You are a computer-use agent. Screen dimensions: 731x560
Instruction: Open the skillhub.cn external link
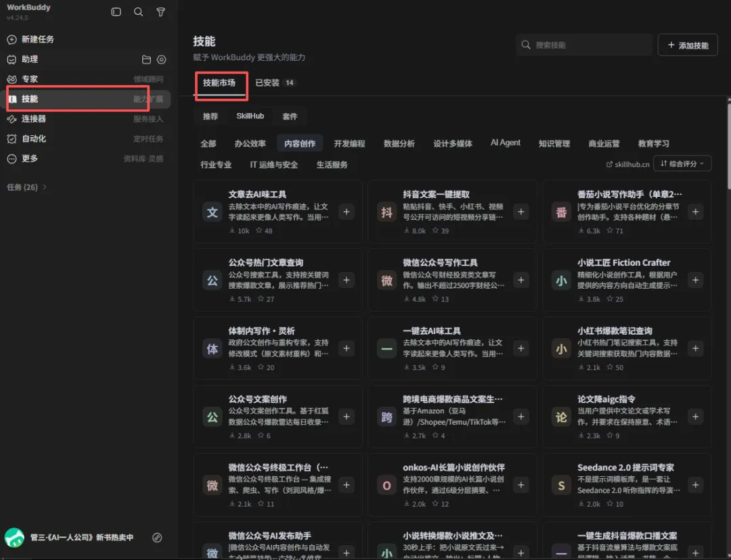pos(627,164)
